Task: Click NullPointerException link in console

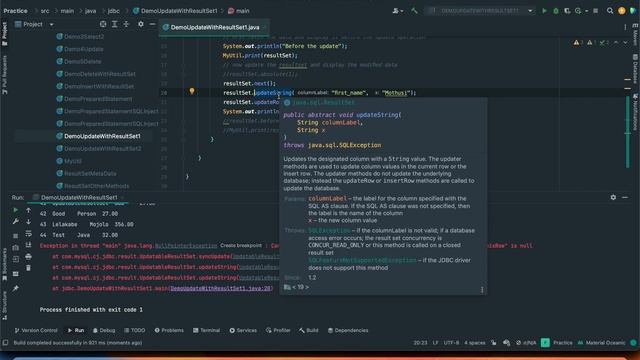Action: [x=186, y=246]
